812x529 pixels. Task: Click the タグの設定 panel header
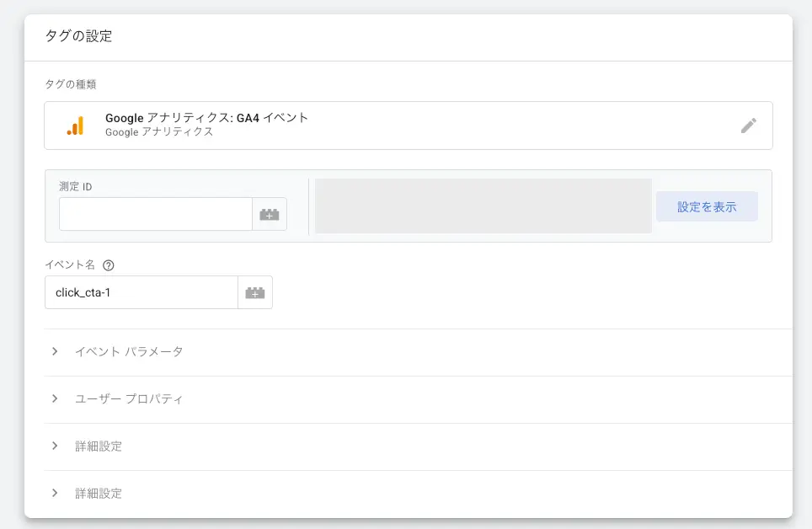coord(78,36)
